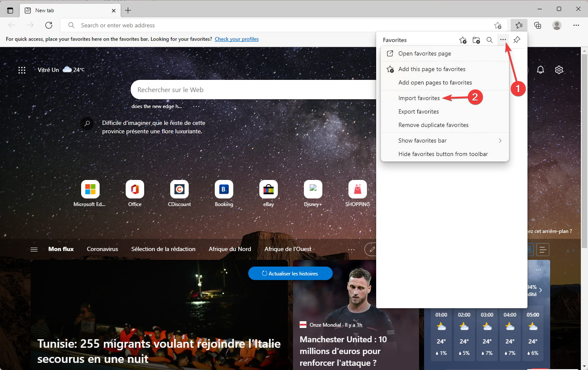Click the Rechercher sur le Web field
Screen dimensions: 588x370
coord(253,90)
